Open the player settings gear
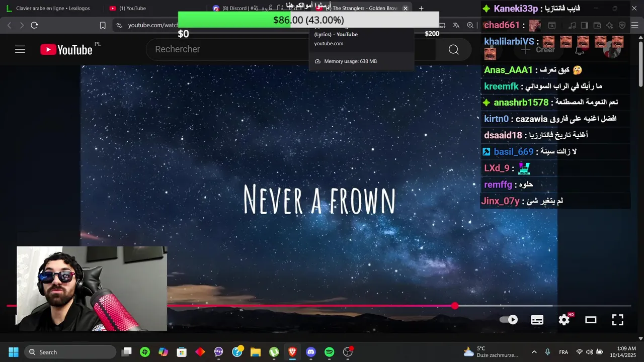This screenshot has width=644, height=362. 565,320
